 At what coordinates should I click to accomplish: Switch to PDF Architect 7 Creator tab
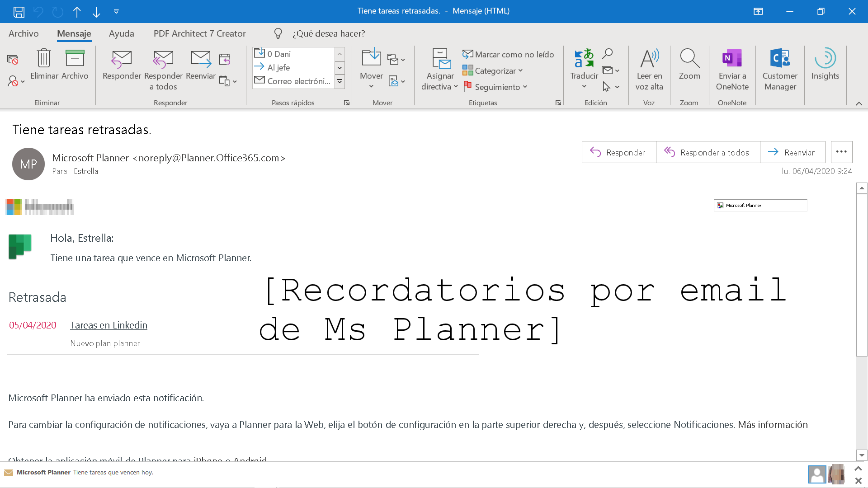[199, 33]
